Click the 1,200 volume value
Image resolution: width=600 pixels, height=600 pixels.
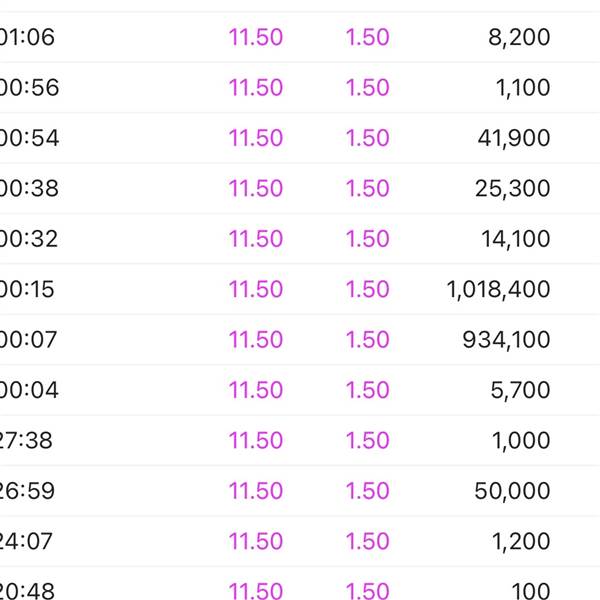(x=522, y=541)
